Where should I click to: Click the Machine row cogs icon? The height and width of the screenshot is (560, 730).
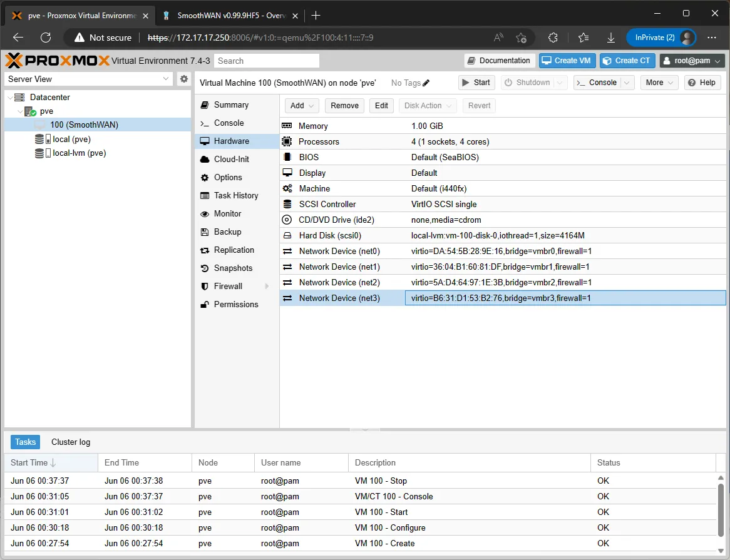(x=287, y=188)
